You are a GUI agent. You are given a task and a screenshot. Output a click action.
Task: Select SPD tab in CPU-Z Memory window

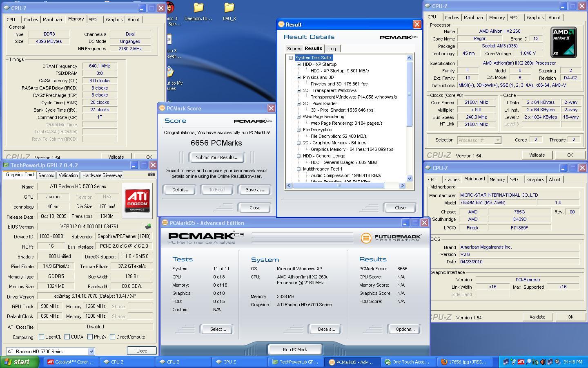[93, 19]
